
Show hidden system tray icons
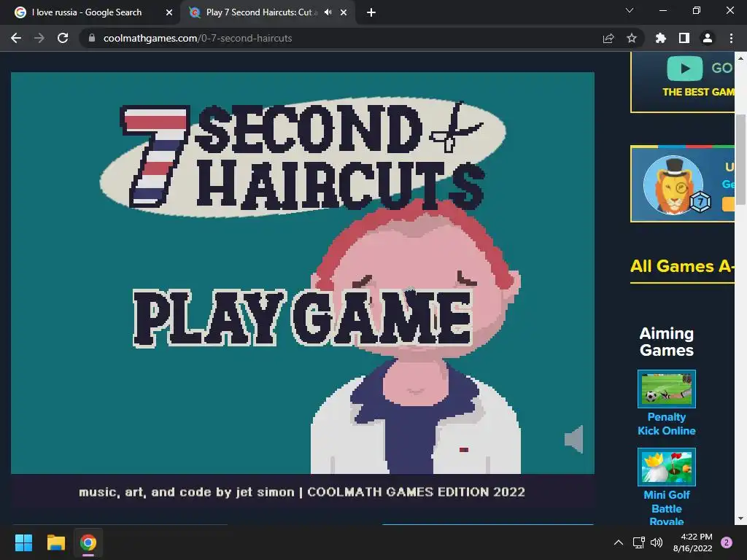click(619, 542)
